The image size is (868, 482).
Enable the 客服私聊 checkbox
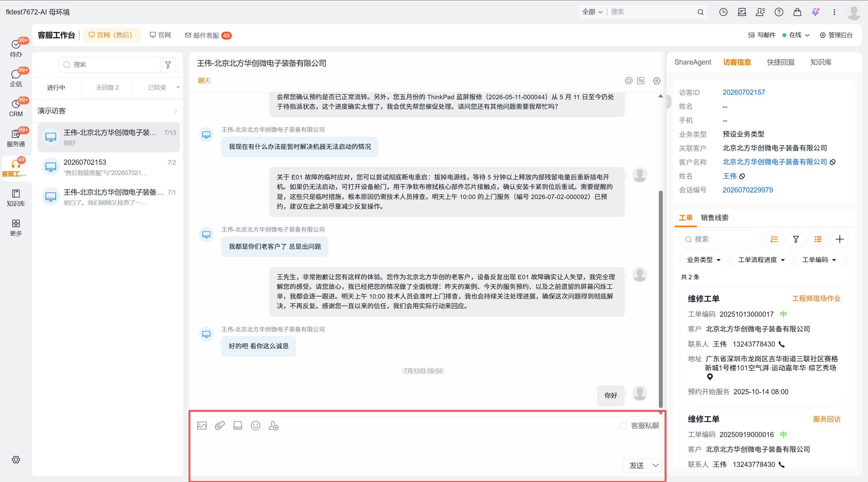point(623,426)
